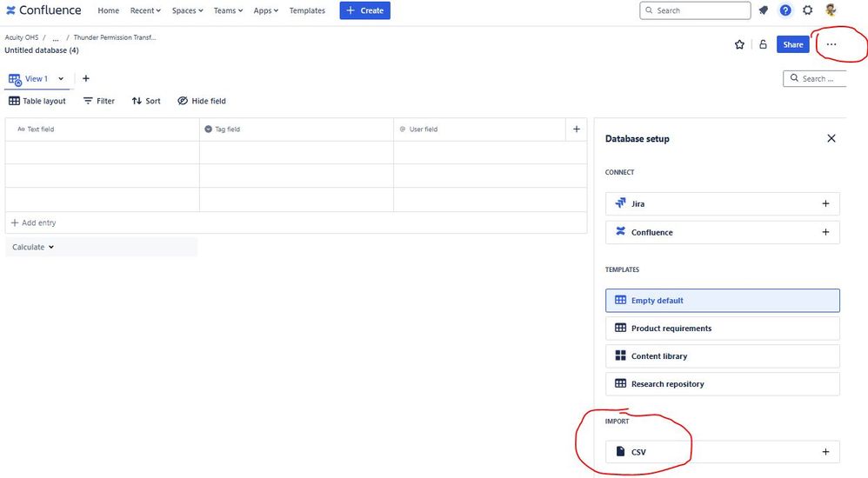Click the Untitled database (4) title
Screen dimensions: 868x478
point(42,50)
